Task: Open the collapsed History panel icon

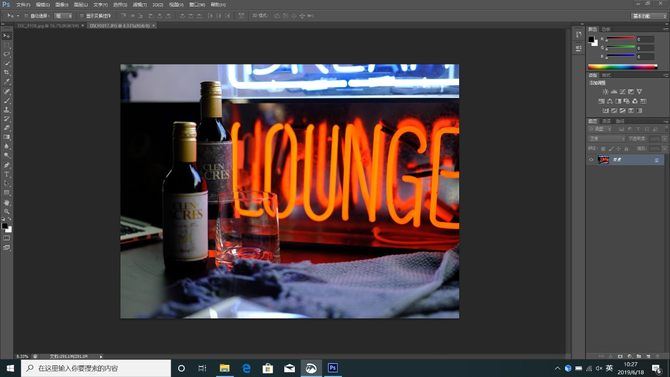Action: [x=578, y=35]
